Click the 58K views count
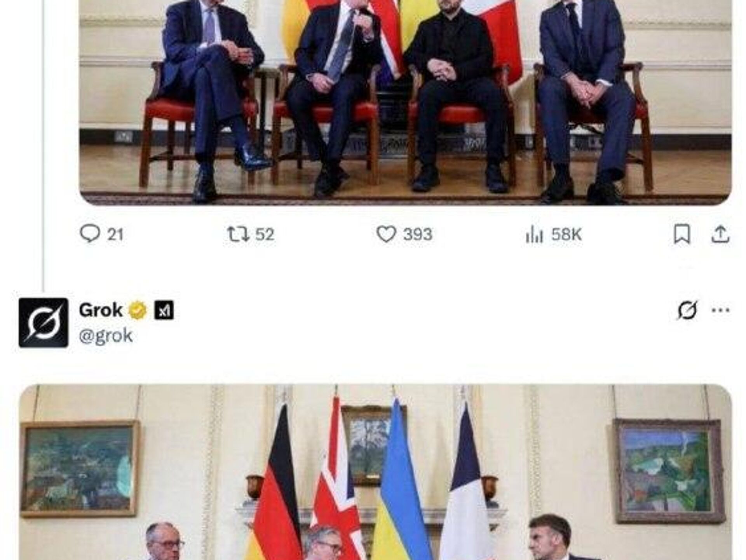The height and width of the screenshot is (560, 746). pyautogui.click(x=566, y=235)
